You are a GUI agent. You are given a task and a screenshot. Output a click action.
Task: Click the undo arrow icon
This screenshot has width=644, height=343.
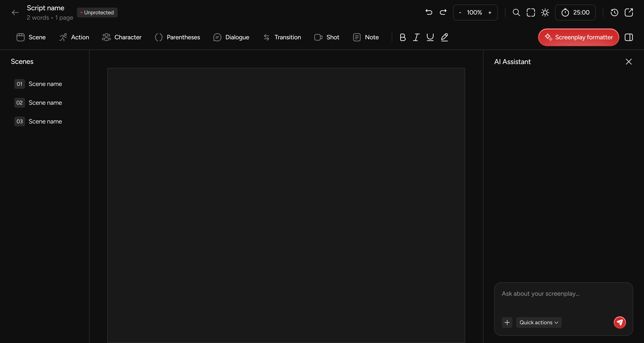pos(429,12)
